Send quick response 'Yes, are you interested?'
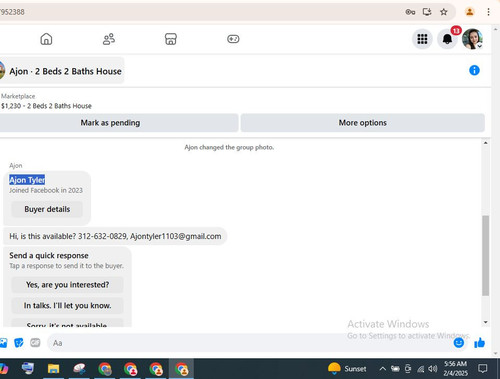 coord(67,285)
